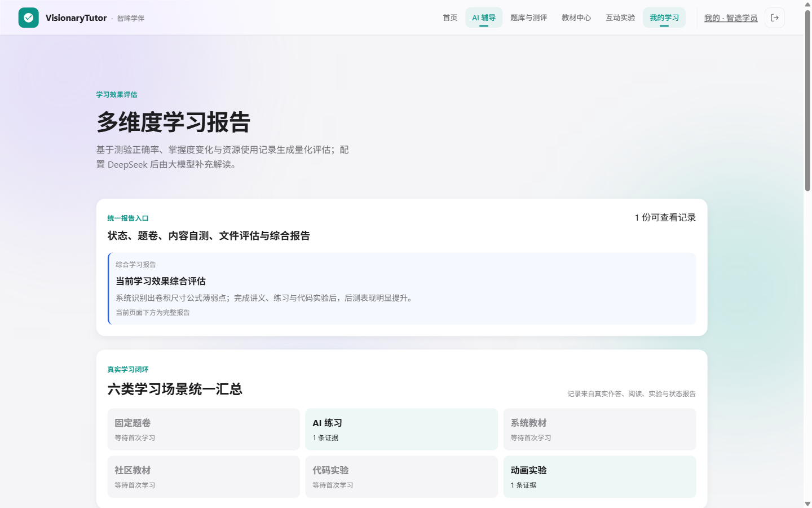Image resolution: width=812 pixels, height=508 pixels.
Task: Switch to the AI 辅导 tab
Action: click(x=484, y=17)
